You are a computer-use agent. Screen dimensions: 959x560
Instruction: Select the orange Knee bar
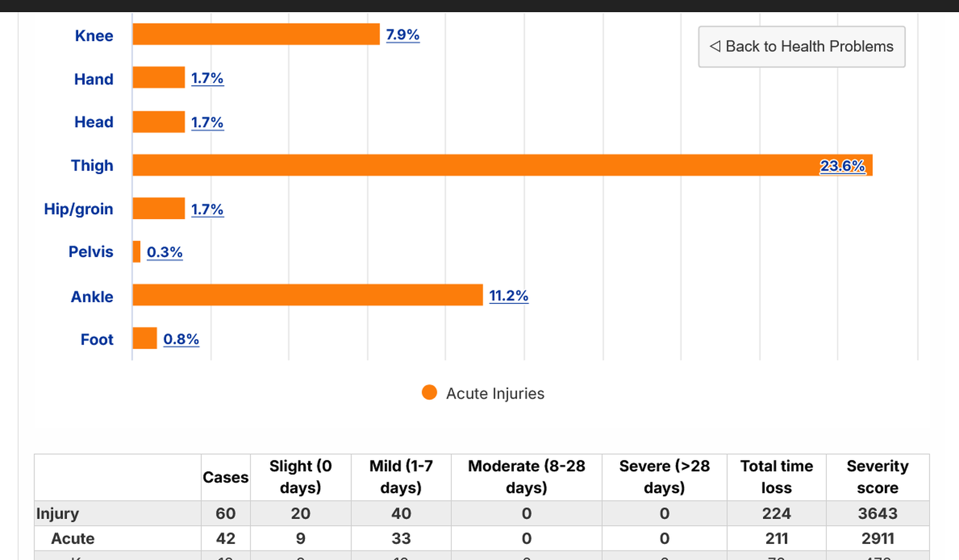(x=256, y=34)
